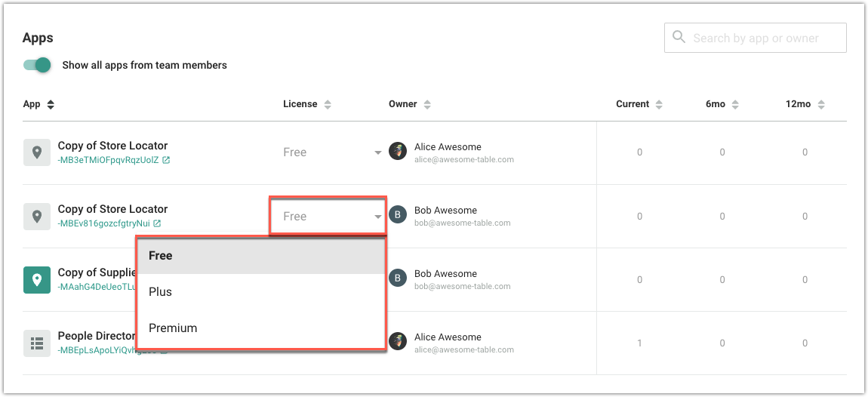Image resolution: width=868 pixels, height=397 pixels.
Task: Select the Free option in the license menu
Action: coord(161,256)
